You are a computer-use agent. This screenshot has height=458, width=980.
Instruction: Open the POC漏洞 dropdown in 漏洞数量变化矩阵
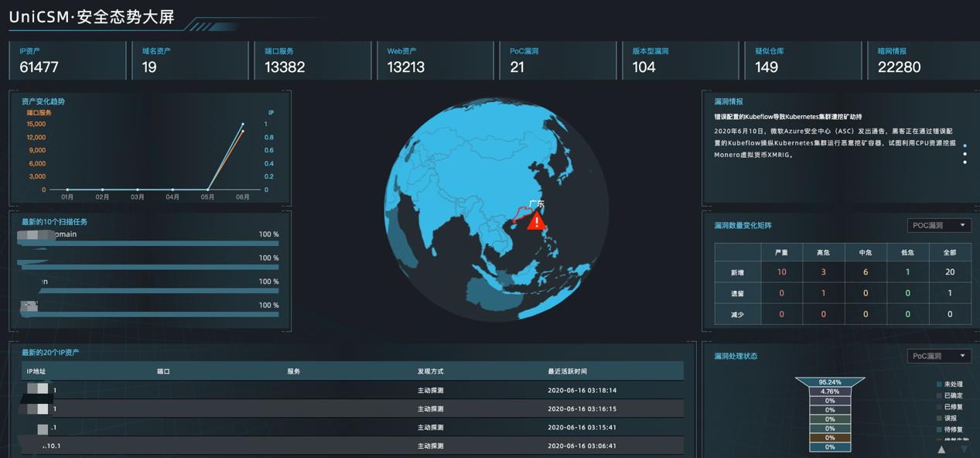coord(938,225)
